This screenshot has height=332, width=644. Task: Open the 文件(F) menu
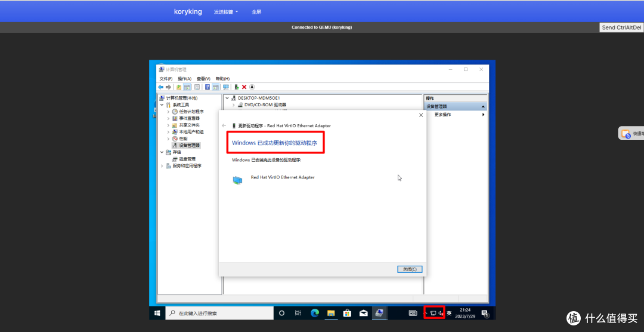pyautogui.click(x=166, y=79)
